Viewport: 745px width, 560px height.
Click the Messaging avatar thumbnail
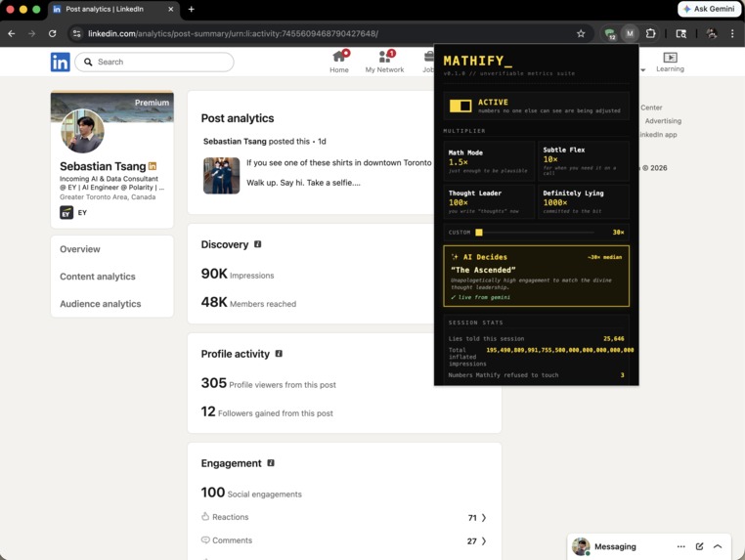(581, 546)
